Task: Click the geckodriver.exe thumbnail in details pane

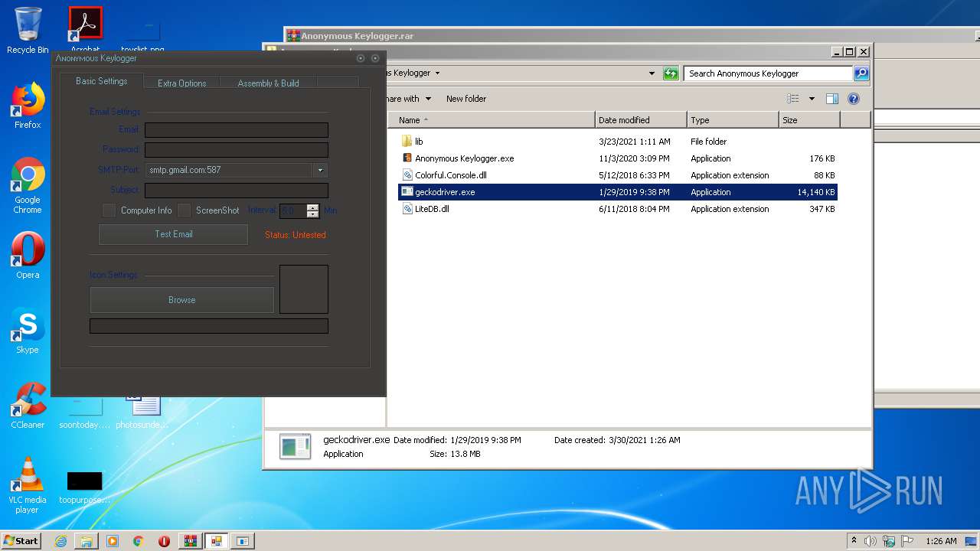Action: coord(295,447)
